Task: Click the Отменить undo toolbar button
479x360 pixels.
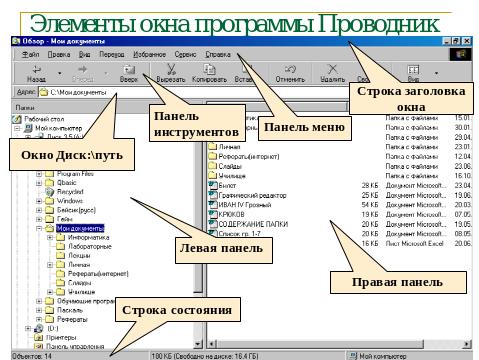Action: click(290, 74)
